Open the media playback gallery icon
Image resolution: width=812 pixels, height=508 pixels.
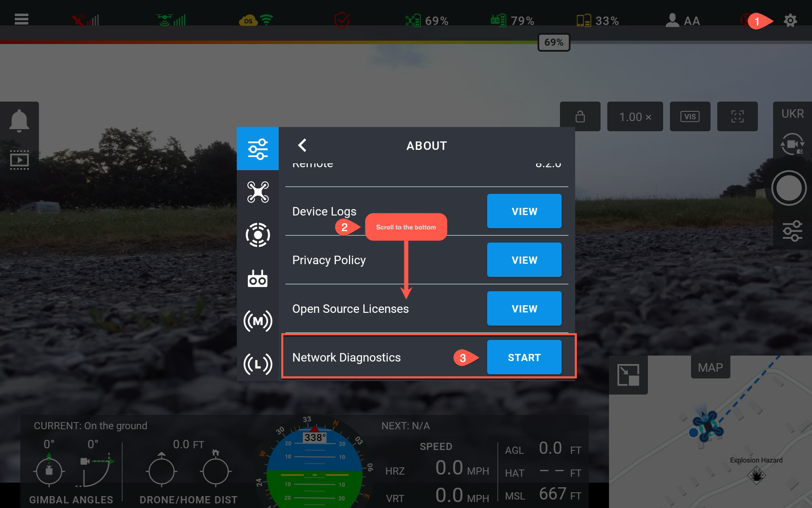click(x=19, y=160)
